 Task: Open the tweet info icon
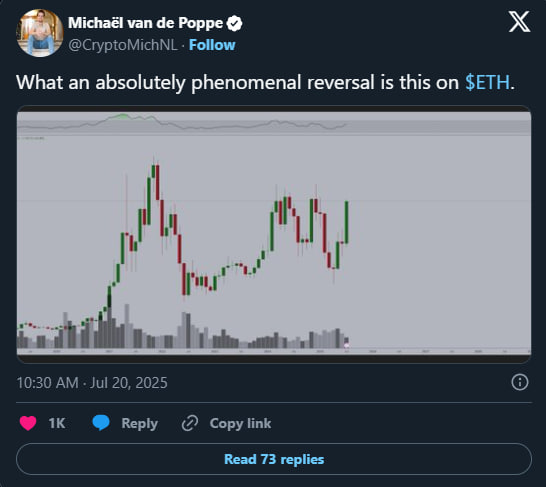[x=520, y=382]
